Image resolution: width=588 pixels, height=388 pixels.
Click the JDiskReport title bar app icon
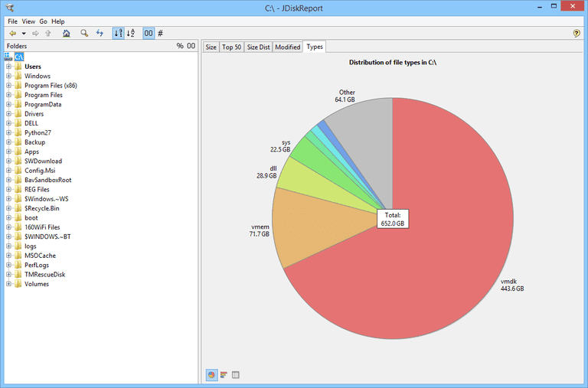tap(10, 7)
